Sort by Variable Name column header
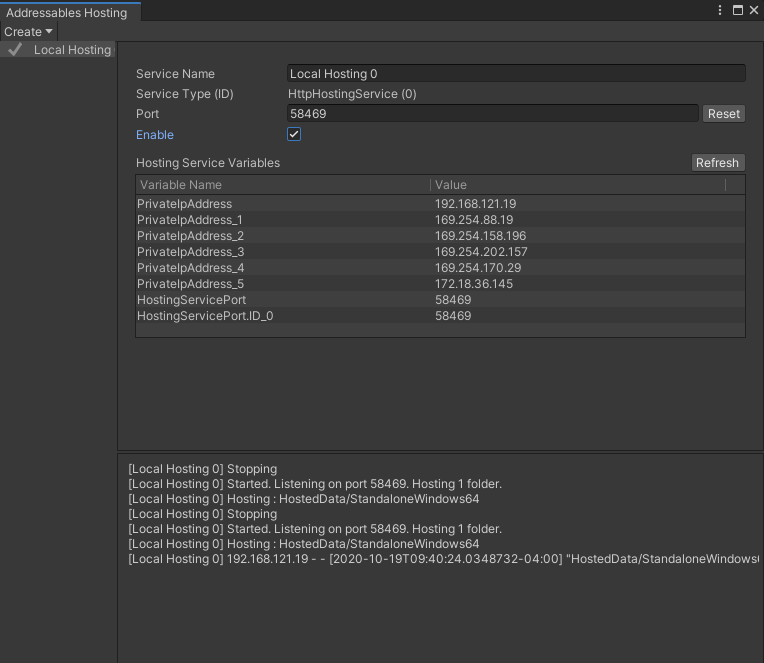Screen dimensions: 764x663 pos(282,185)
